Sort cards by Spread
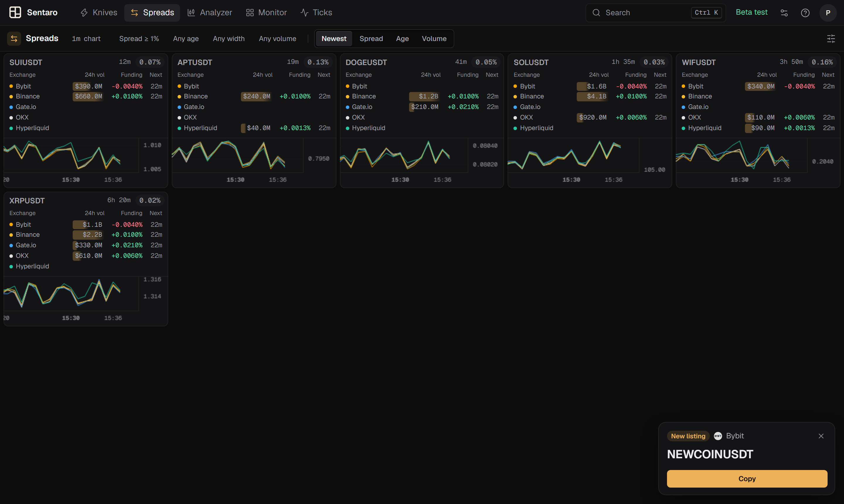The height and width of the screenshot is (504, 844). [371, 39]
